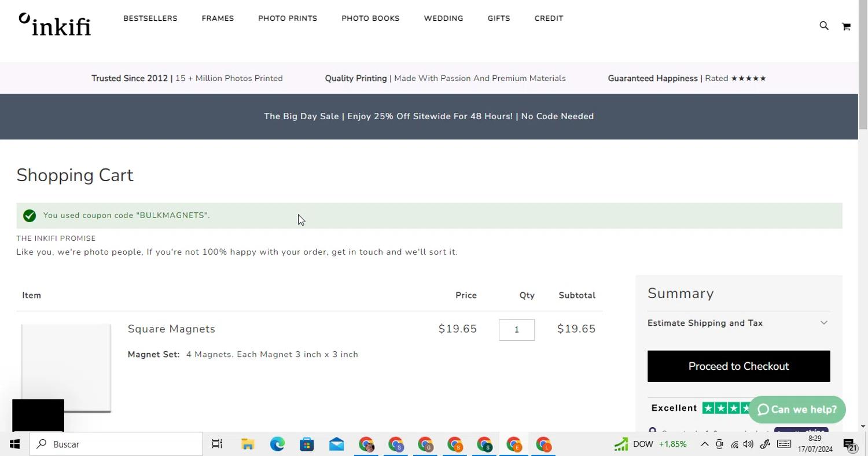Open Task View in the taskbar
This screenshot has width=868, height=456.
(x=217, y=444)
